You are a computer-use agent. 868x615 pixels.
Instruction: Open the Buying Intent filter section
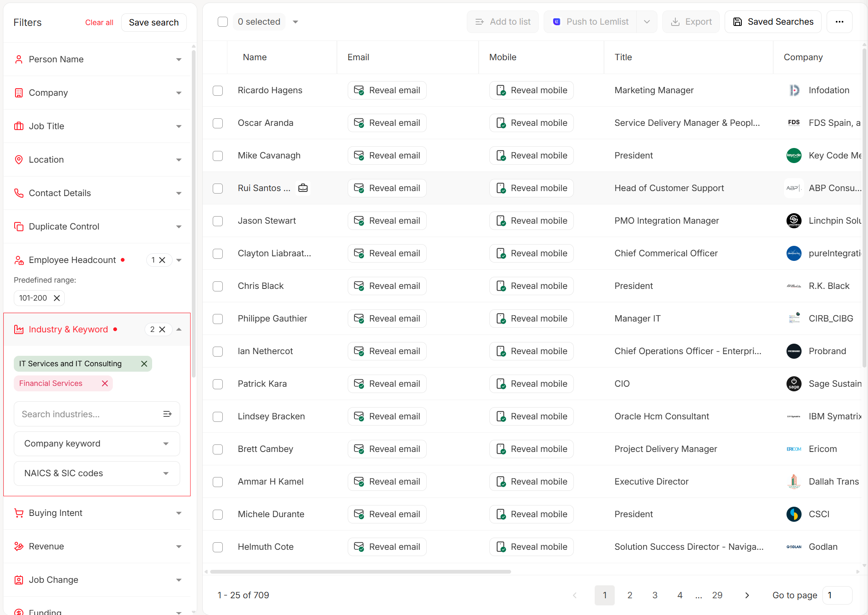(97, 513)
